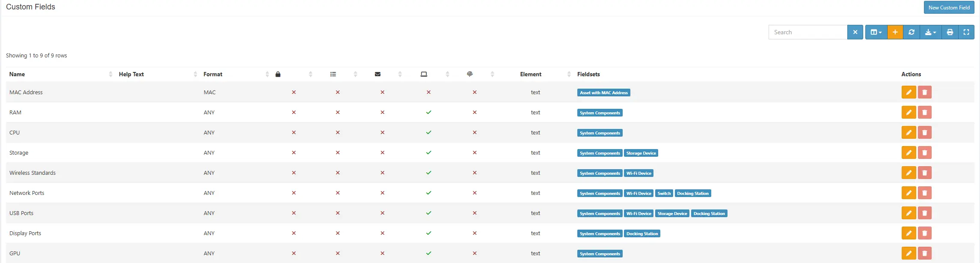Viewport: 980px width, 263px height.
Task: Sort by the laptop icon column
Action: point(428,74)
